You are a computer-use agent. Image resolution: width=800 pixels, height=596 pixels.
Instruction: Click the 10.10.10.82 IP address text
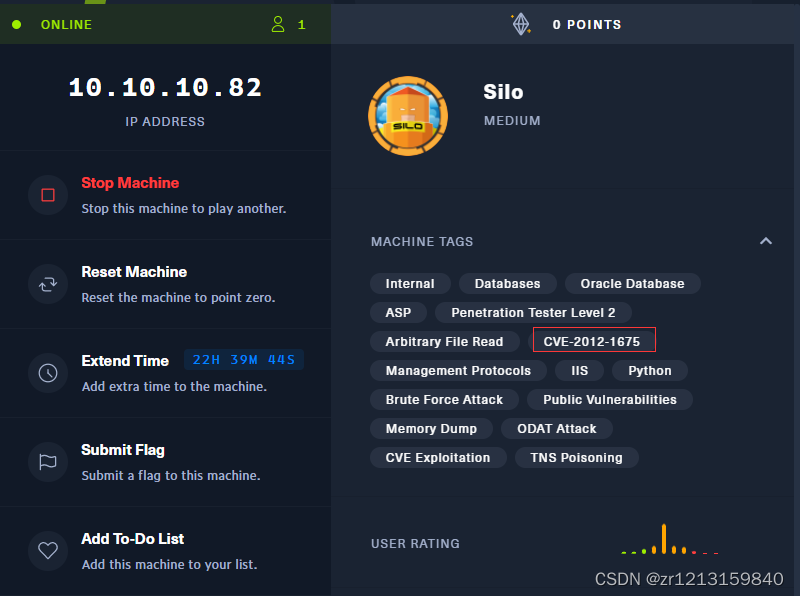point(165,87)
